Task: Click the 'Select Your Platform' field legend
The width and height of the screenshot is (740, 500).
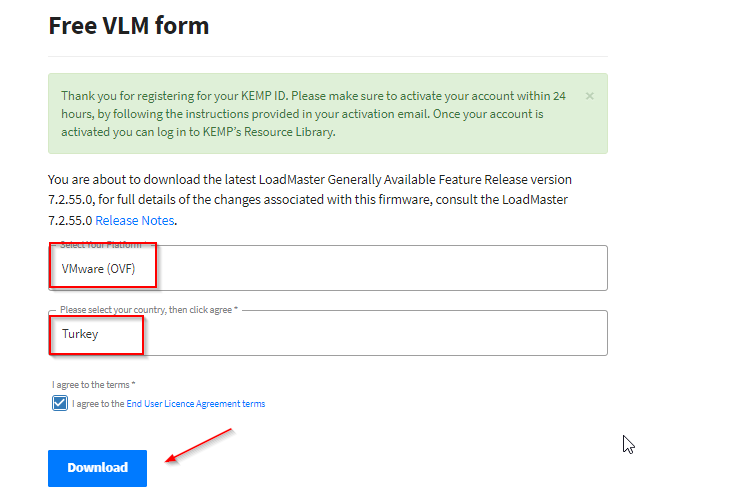Action: point(102,245)
